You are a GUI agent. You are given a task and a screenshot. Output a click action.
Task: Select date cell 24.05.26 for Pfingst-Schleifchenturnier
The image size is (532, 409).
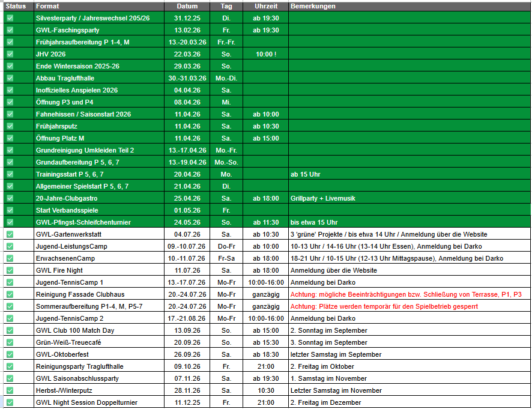pyautogui.click(x=187, y=222)
